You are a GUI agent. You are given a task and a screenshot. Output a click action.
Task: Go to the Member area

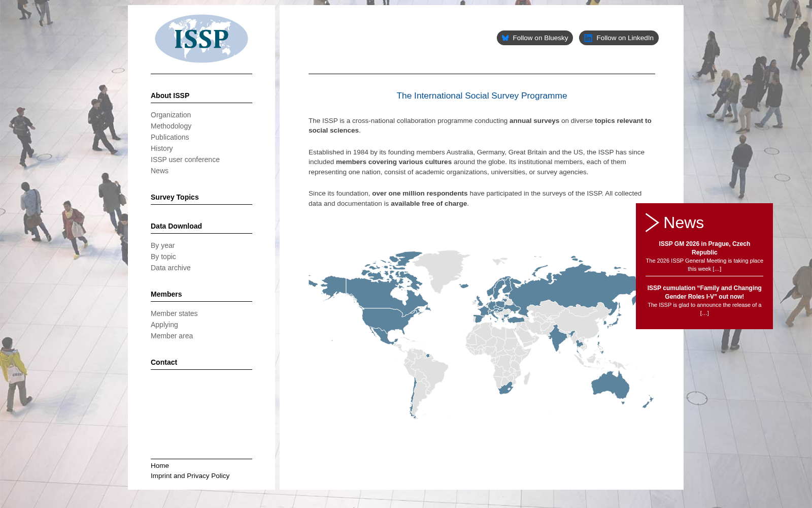tap(172, 336)
